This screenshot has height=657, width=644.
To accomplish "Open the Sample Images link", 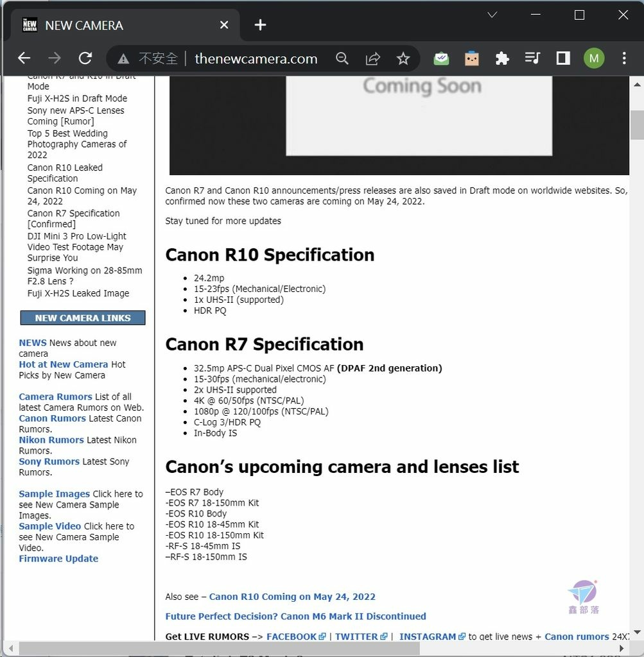I will [x=55, y=494].
